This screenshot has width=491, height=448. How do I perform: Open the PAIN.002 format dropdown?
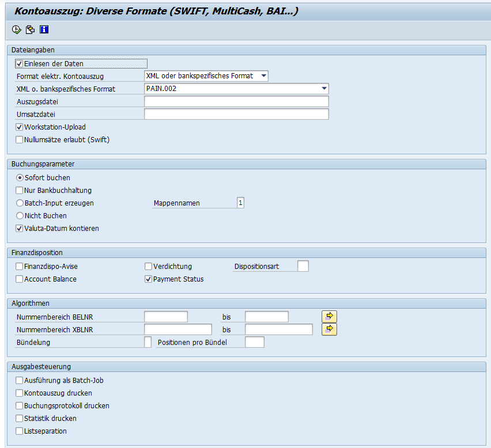click(x=324, y=89)
